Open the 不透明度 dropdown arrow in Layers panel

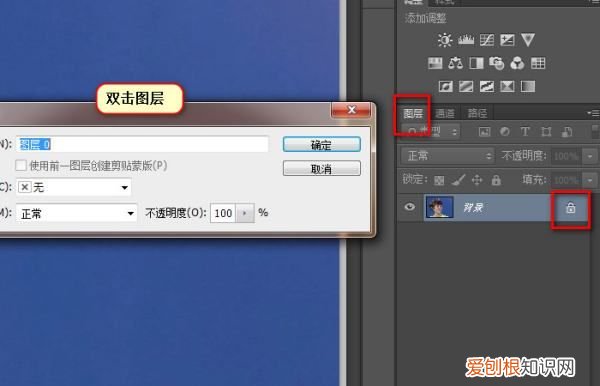click(590, 156)
